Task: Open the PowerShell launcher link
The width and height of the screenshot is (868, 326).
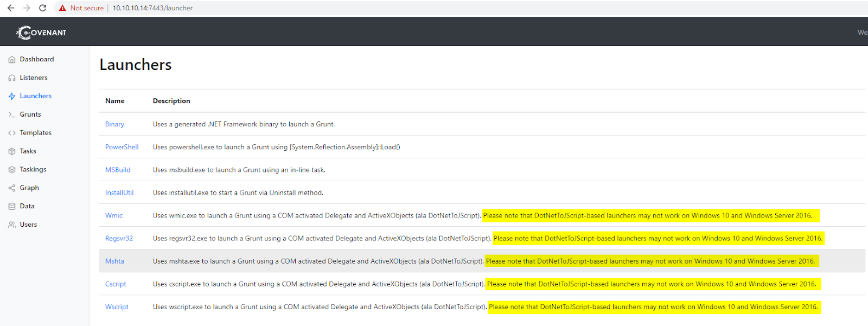Action: coord(122,147)
